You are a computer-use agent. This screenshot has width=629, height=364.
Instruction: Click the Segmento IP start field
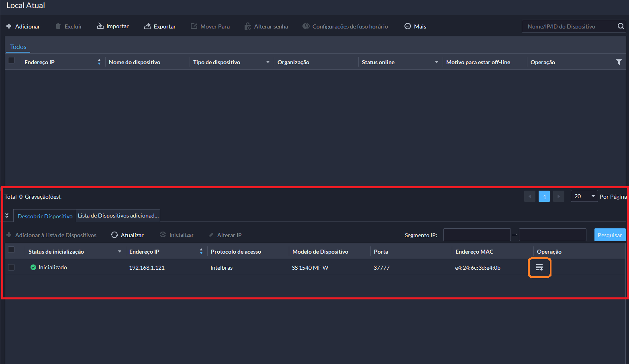tap(477, 235)
